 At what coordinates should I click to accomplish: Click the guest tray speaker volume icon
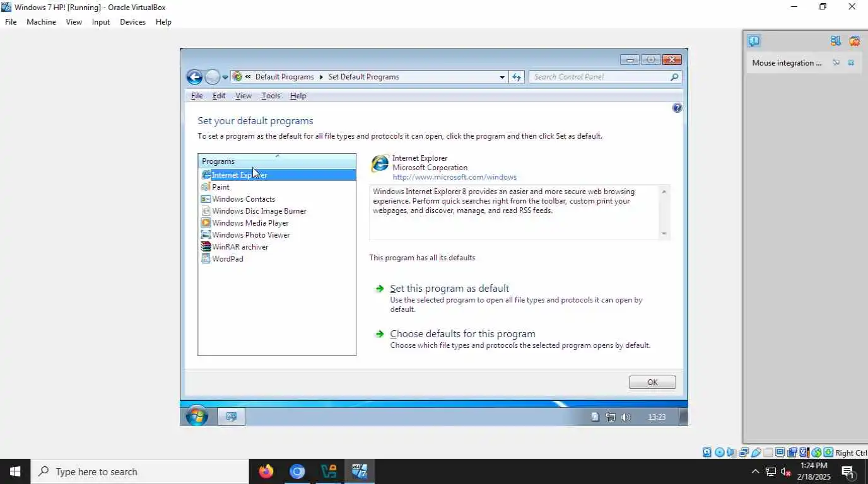tap(625, 417)
